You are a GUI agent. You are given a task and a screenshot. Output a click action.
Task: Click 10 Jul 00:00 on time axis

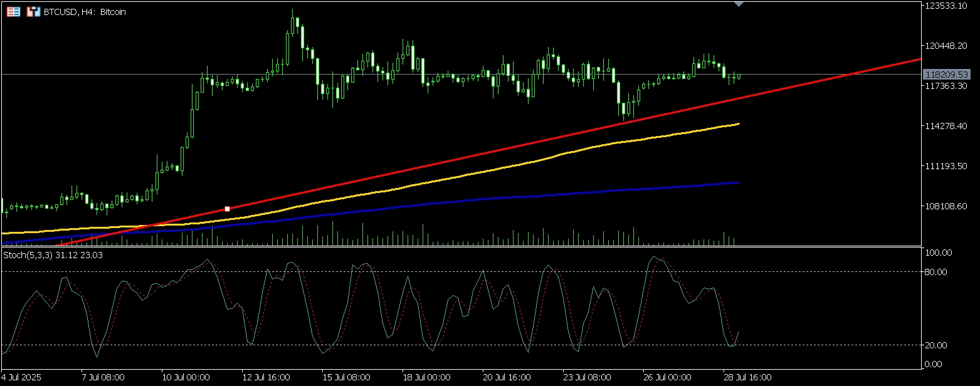tap(186, 378)
